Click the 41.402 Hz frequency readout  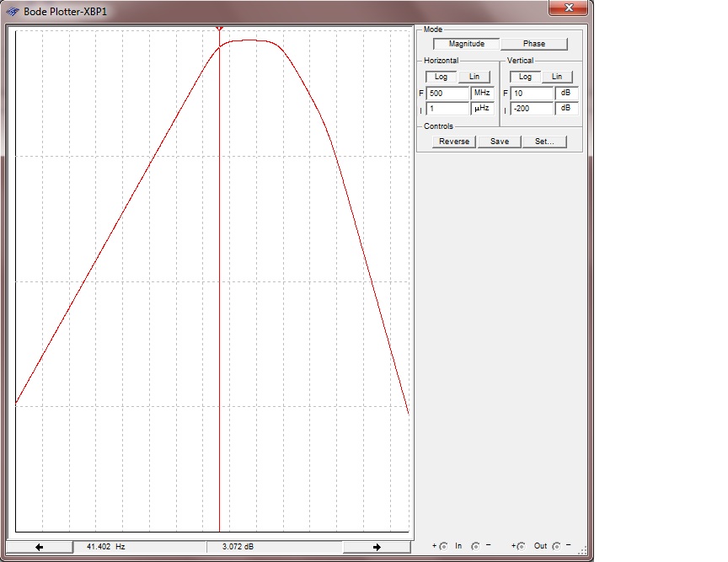click(106, 547)
